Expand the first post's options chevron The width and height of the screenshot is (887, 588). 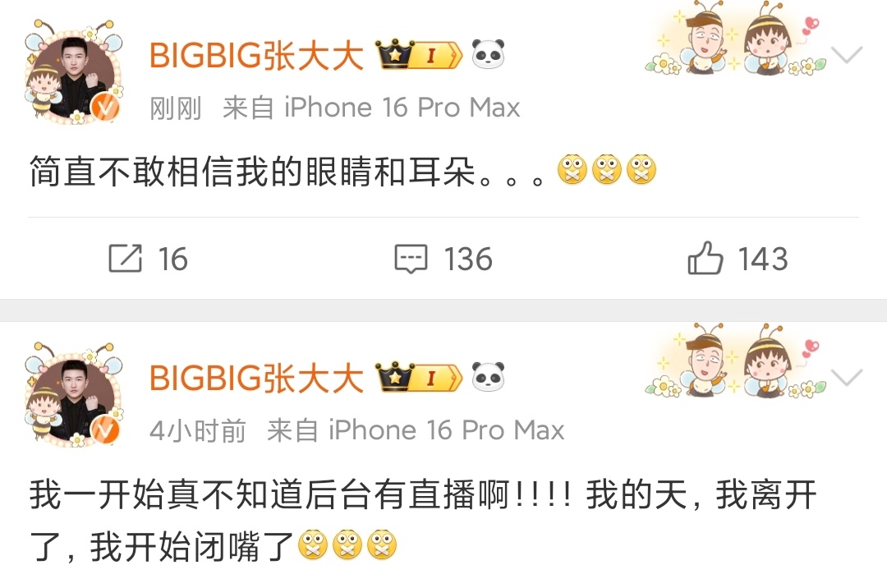click(x=847, y=55)
